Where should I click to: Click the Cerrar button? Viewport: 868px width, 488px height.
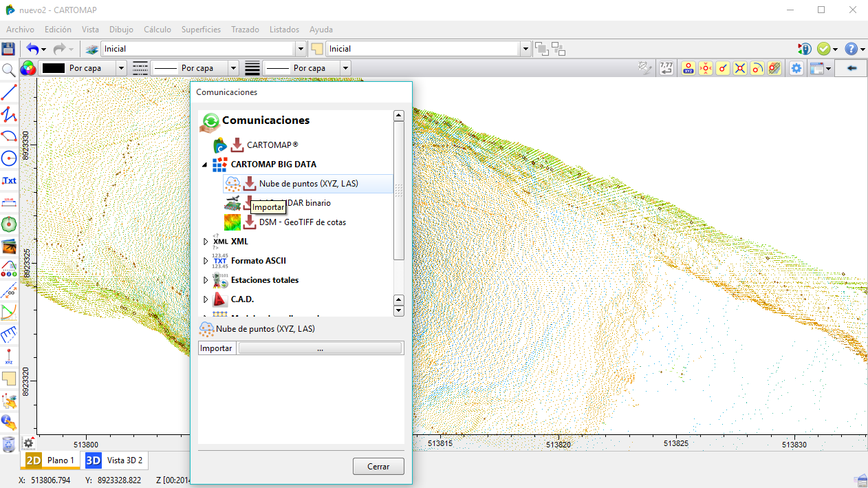pos(378,466)
